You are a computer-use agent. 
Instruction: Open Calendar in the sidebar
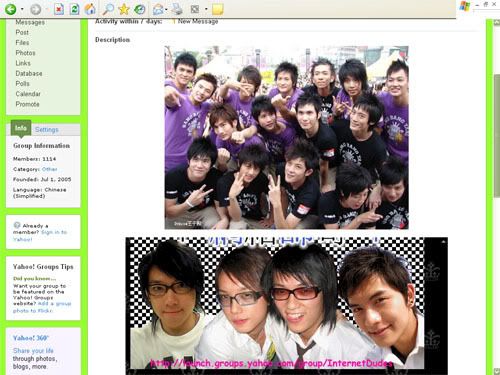pyautogui.click(x=28, y=94)
